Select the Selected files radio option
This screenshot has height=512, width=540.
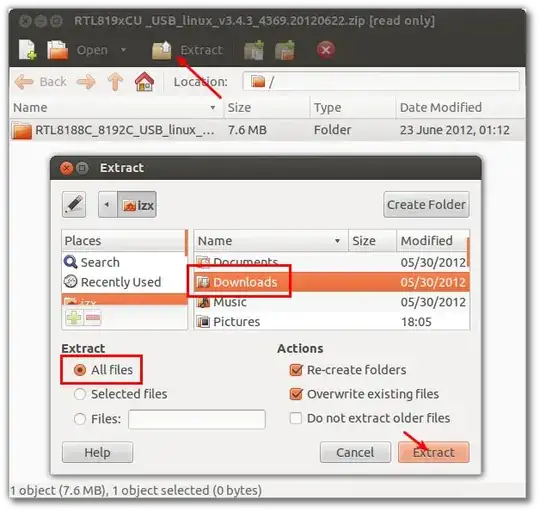pos(80,394)
